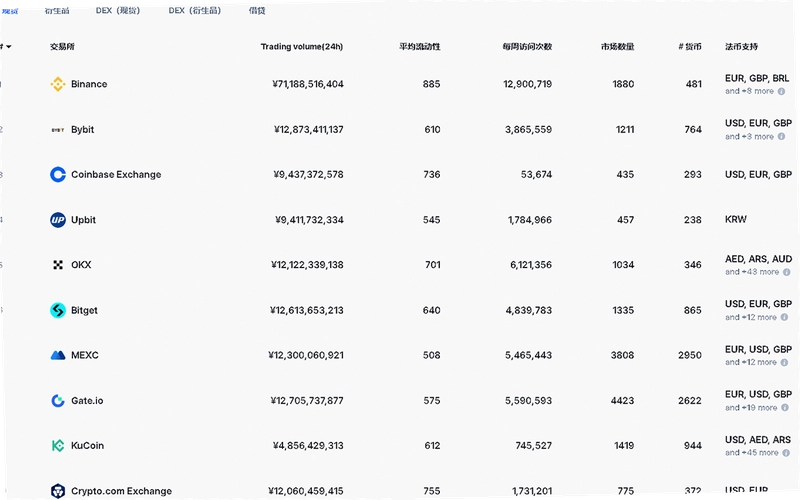The width and height of the screenshot is (800, 500).
Task: Click the Bitget logo icon
Action: (58, 310)
